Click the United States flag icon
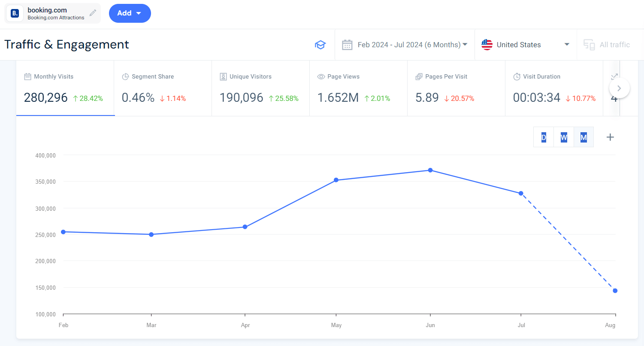644x346 pixels. click(487, 45)
